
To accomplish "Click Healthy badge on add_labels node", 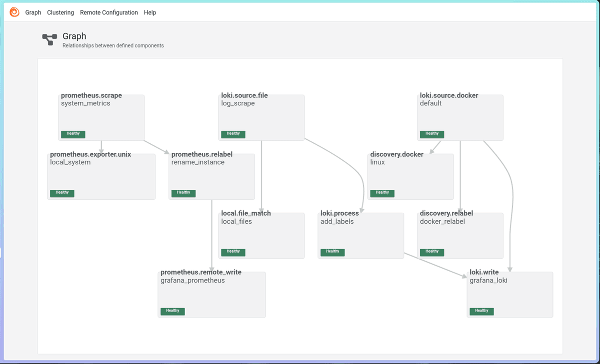I will [x=332, y=252].
